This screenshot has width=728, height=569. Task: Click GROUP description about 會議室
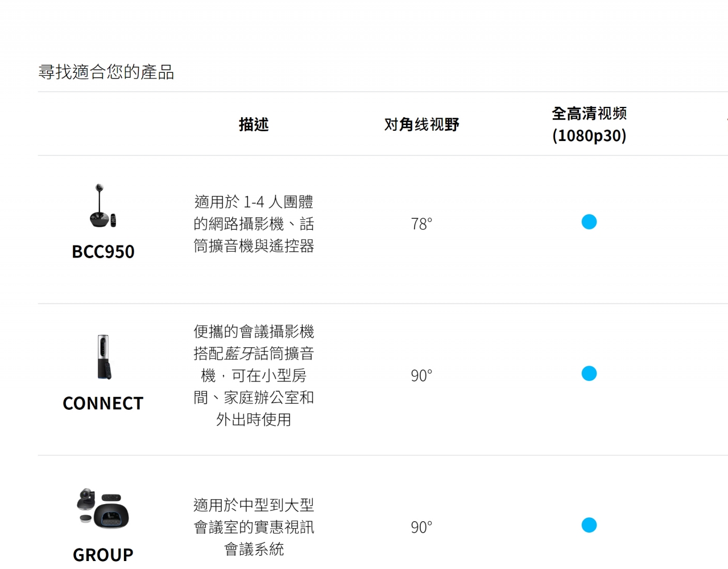[x=254, y=527]
